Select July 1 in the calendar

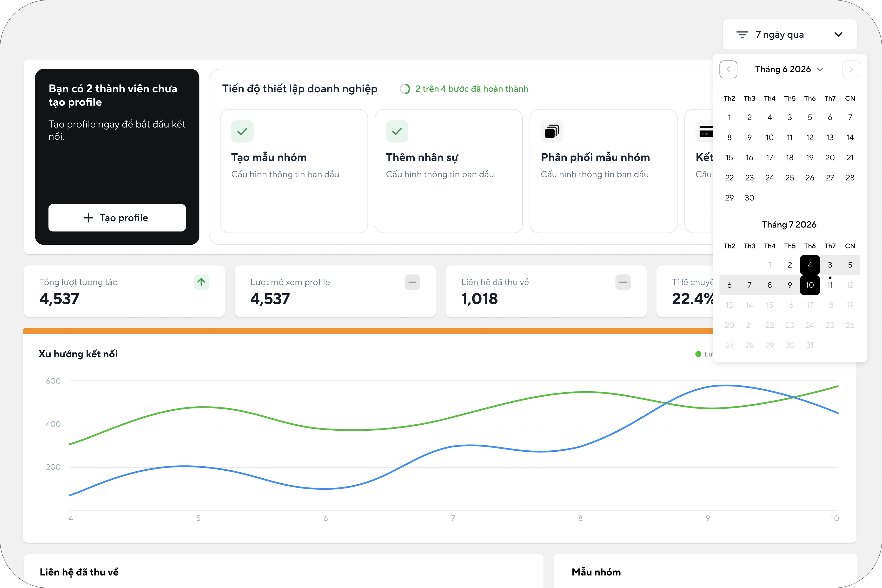tap(769, 265)
